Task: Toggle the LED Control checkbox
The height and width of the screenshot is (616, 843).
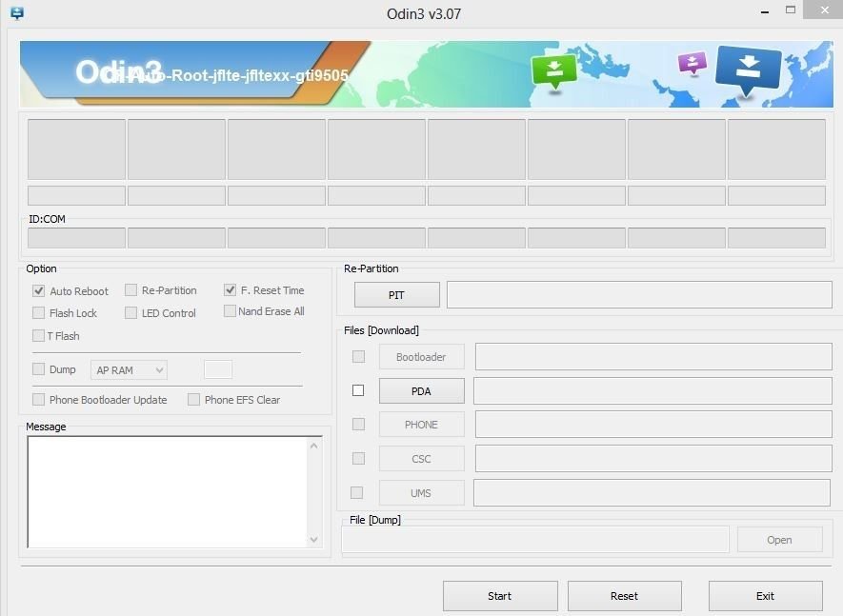Action: pos(130,313)
